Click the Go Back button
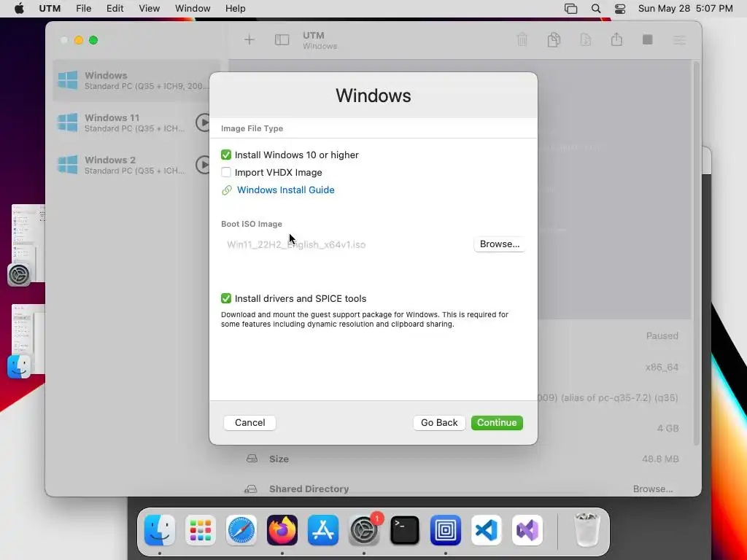The height and width of the screenshot is (560, 747). pos(438,423)
